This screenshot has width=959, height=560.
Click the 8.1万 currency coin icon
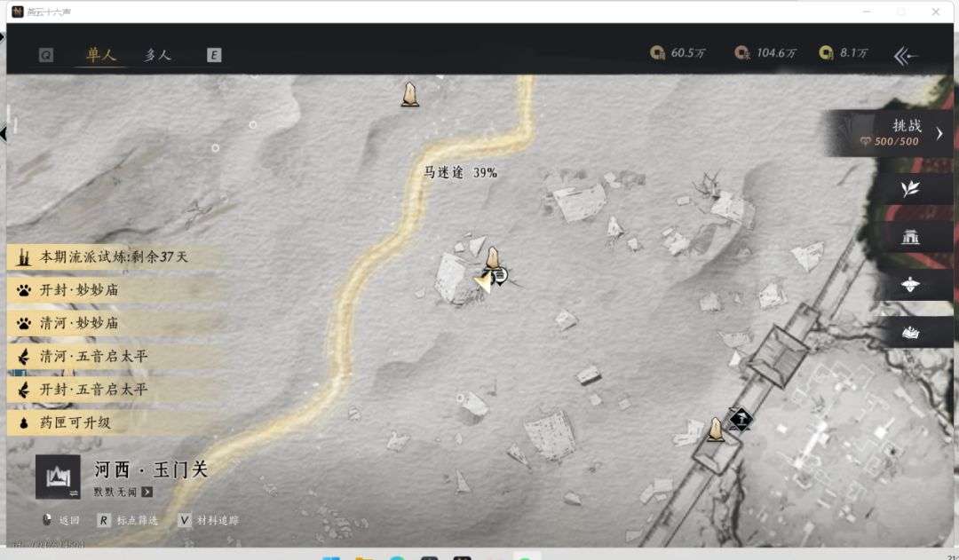tap(826, 53)
